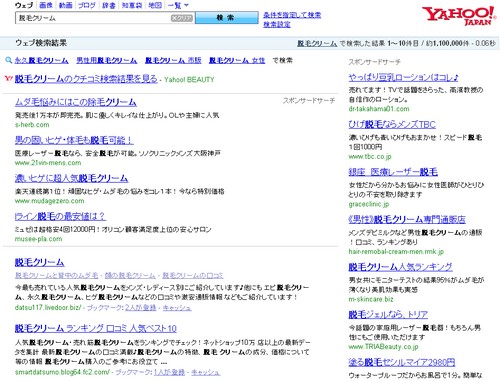The width and height of the screenshot is (500, 381).
Task: Search related term 脱毛クリーム 女性
Action: (237, 60)
